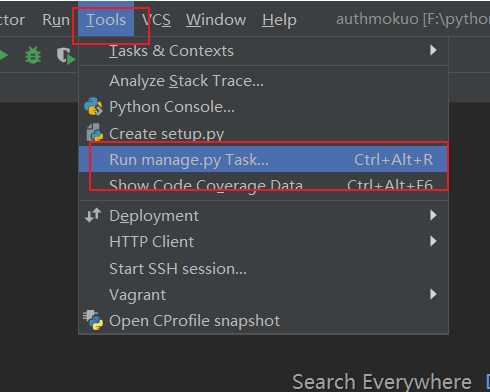Open the Help menu
This screenshot has width=490, height=392.
pyautogui.click(x=279, y=20)
